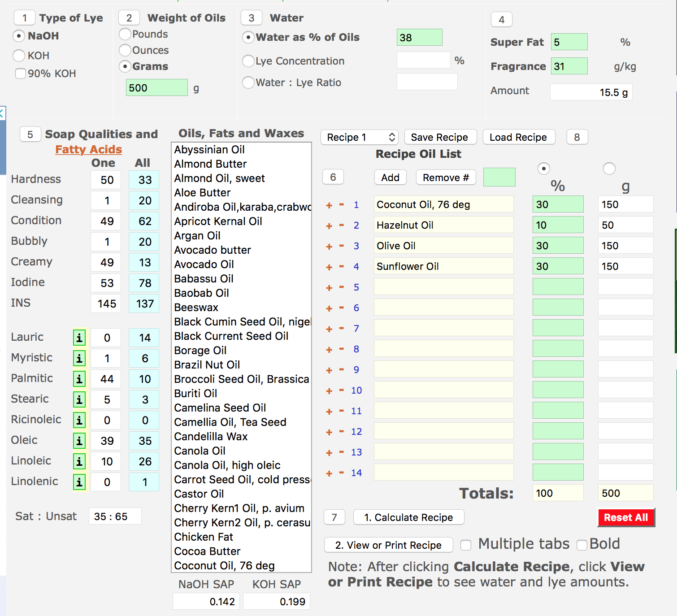Click help button number 8
The image size is (677, 616).
577,137
